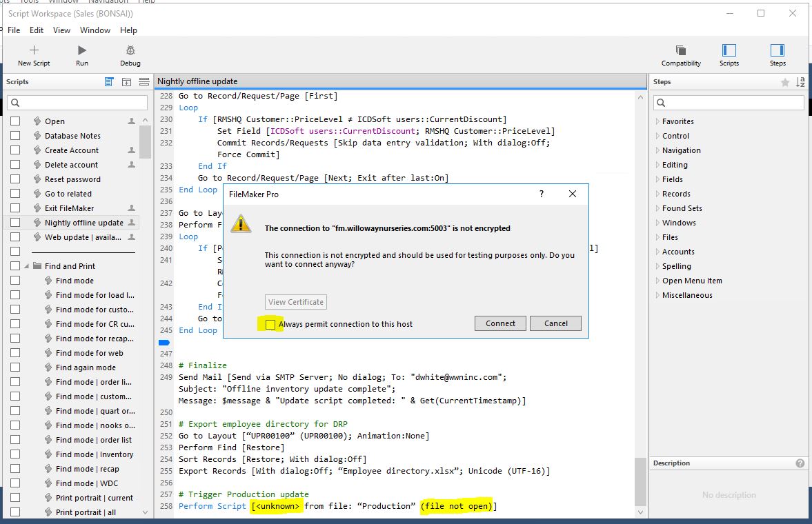Check the box for Delete account script
This screenshot has width=812, height=524.
tap(15, 165)
